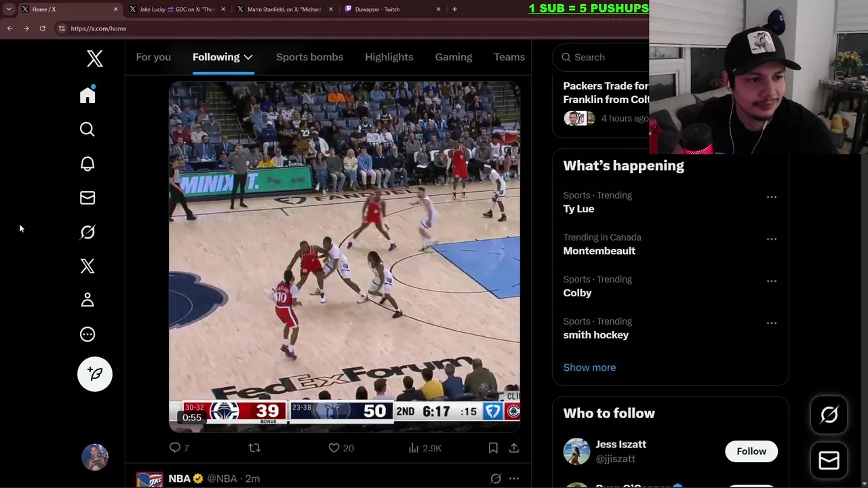Open Grok icon in sidebar

coord(87,232)
